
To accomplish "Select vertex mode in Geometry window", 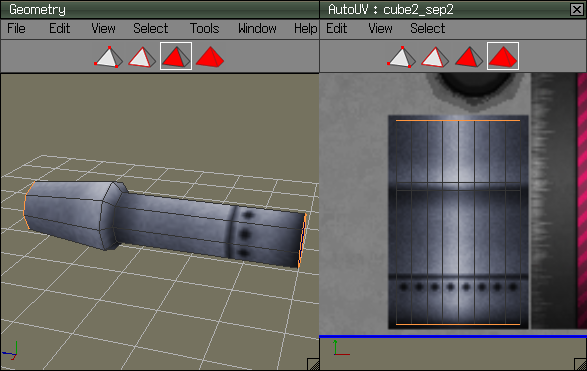I will coord(109,57).
